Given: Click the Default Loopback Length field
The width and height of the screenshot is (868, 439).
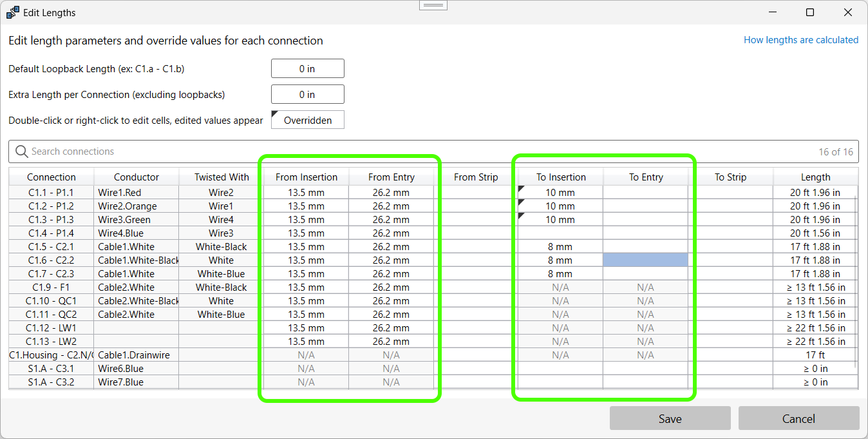Looking at the screenshot, I should click(308, 68).
